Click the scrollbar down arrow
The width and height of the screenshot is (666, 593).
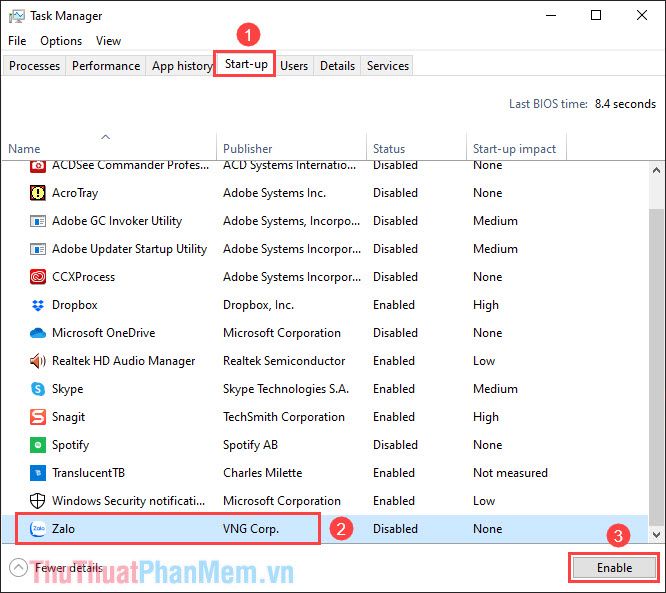[x=656, y=535]
